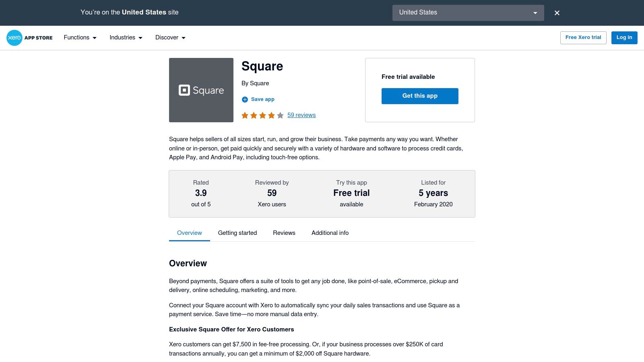The height and width of the screenshot is (362, 644).
Task: Expand the Functions menu
Action: (x=80, y=37)
